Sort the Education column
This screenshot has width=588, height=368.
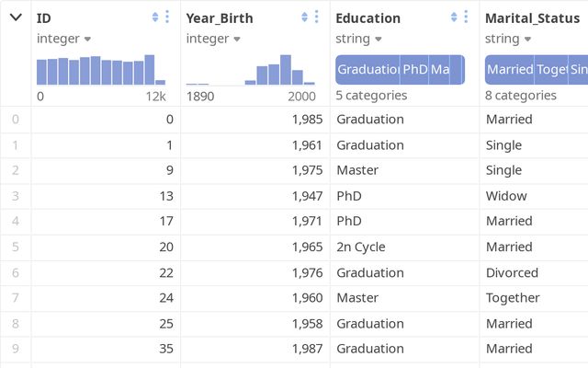[x=454, y=17]
